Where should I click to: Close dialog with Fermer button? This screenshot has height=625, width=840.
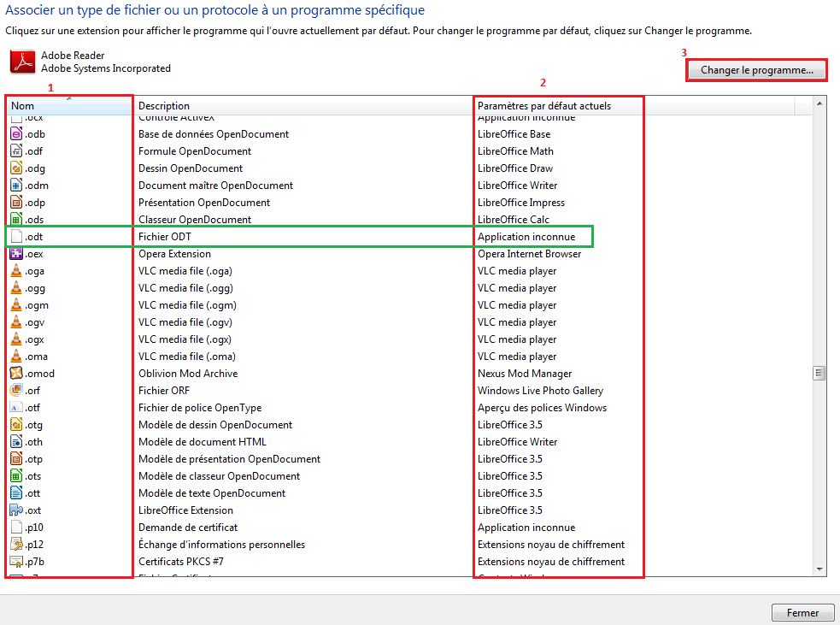802,613
